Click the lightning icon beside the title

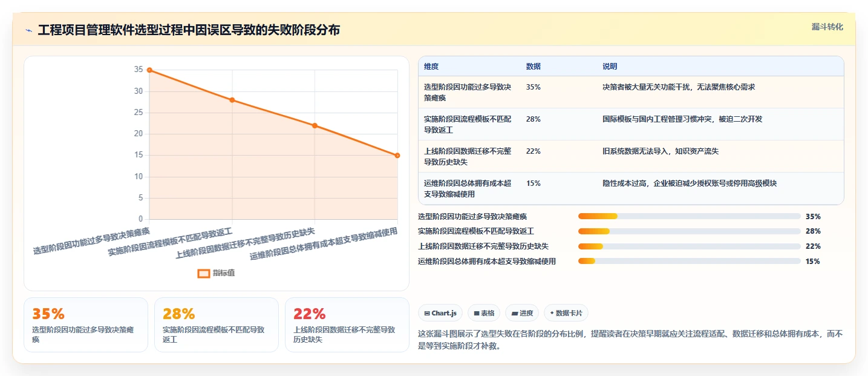coord(28,30)
